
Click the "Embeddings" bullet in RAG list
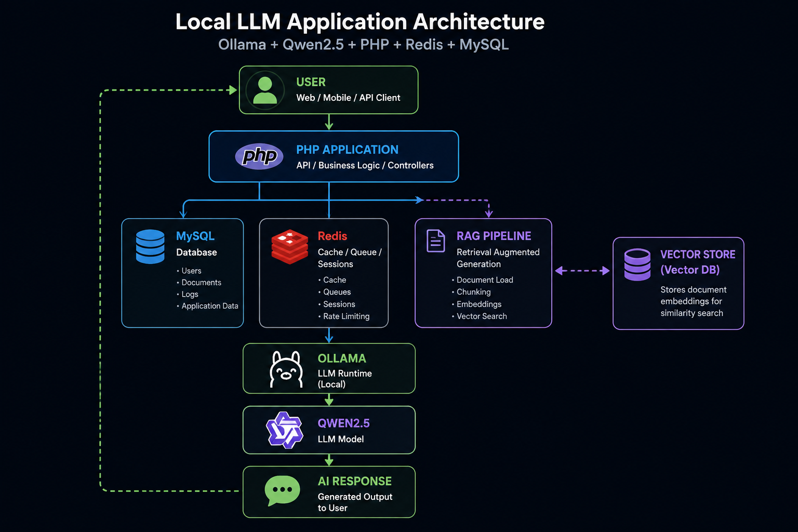click(x=477, y=304)
